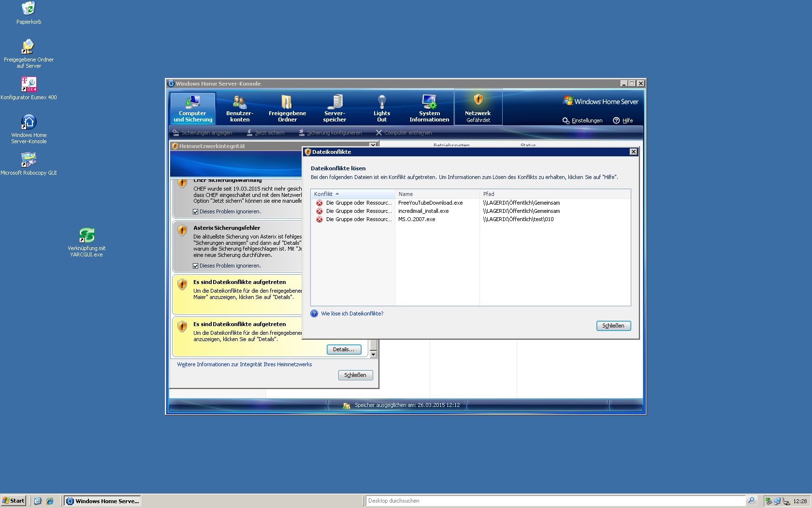The image size is (812, 508).
Task: Click Desktop durchsuchen search field
Action: [x=555, y=501]
